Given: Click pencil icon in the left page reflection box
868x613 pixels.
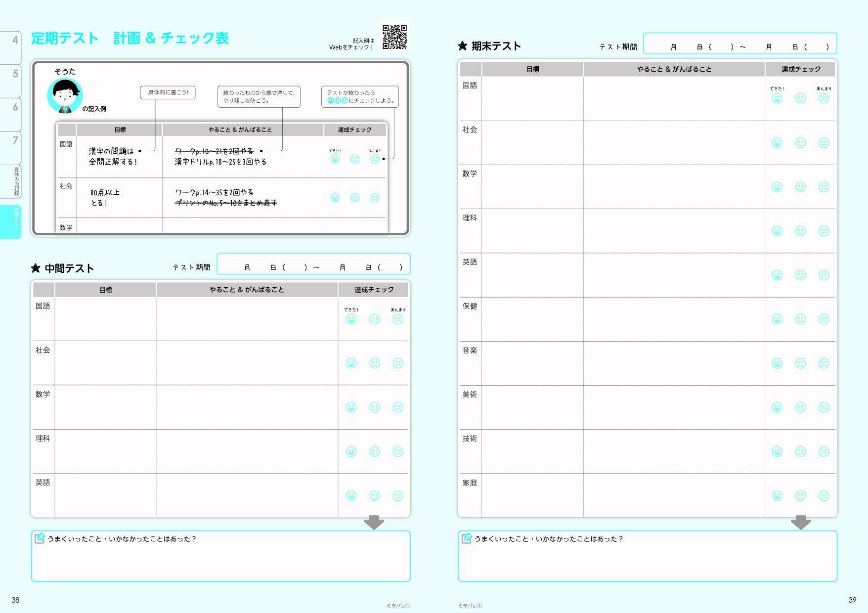Looking at the screenshot, I should tap(40, 538).
